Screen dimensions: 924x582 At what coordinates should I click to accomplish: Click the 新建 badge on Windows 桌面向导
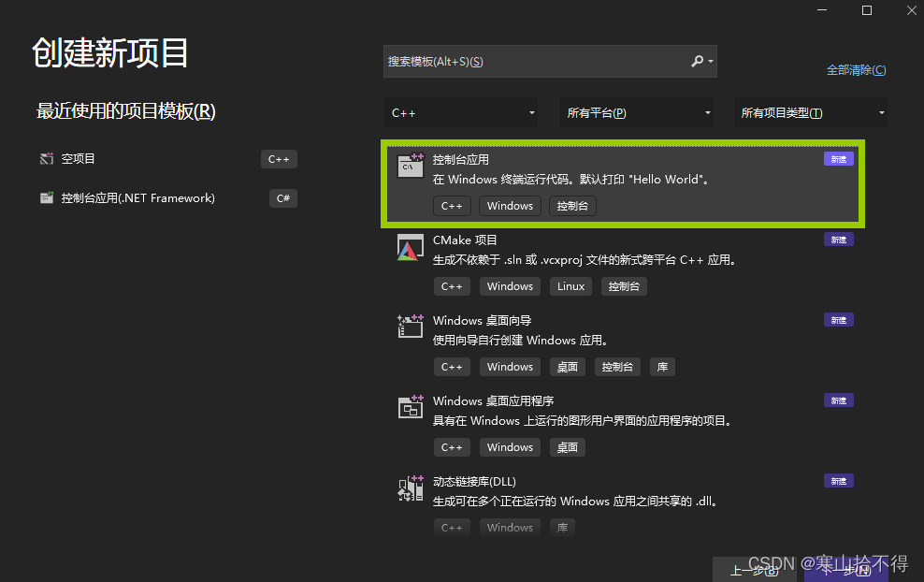[839, 320]
